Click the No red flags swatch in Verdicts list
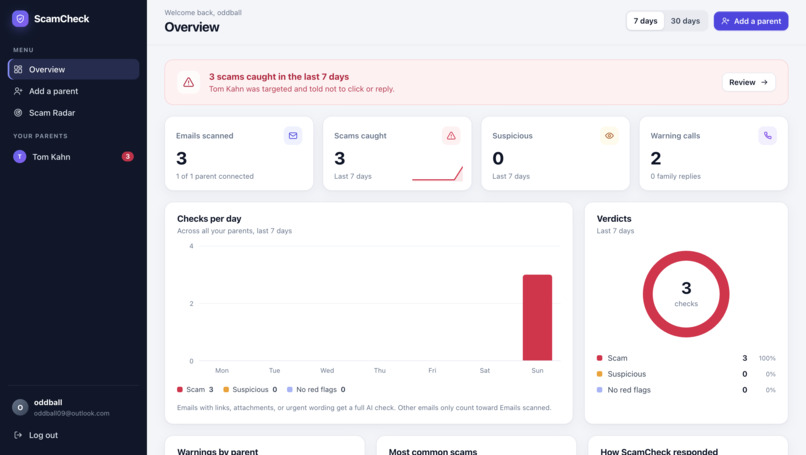The height and width of the screenshot is (455, 806). (599, 390)
